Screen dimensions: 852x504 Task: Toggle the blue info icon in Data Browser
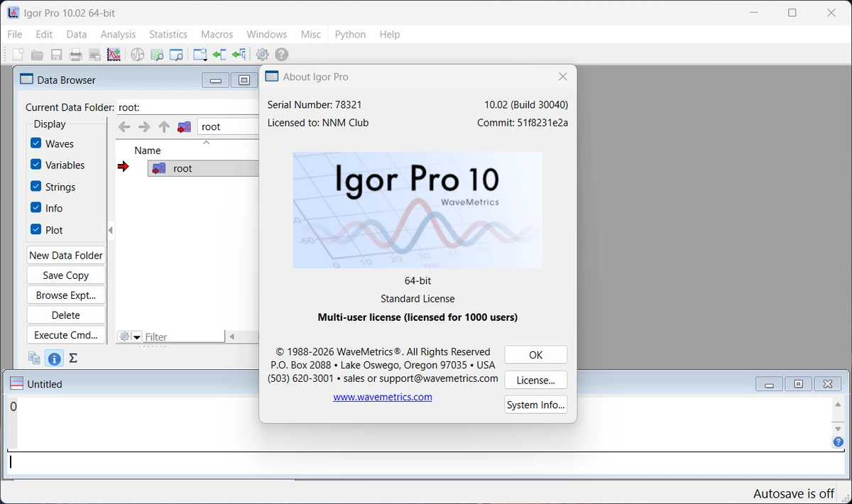[x=54, y=358]
